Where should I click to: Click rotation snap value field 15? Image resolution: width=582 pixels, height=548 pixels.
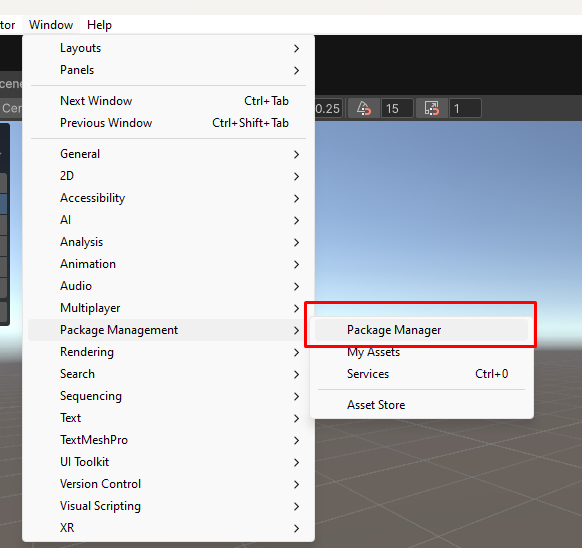(397, 108)
